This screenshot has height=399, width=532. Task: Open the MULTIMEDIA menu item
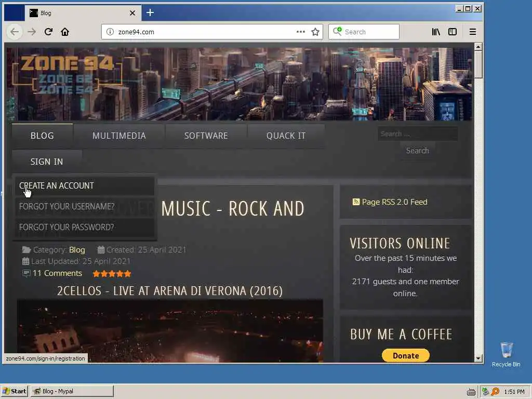point(119,136)
